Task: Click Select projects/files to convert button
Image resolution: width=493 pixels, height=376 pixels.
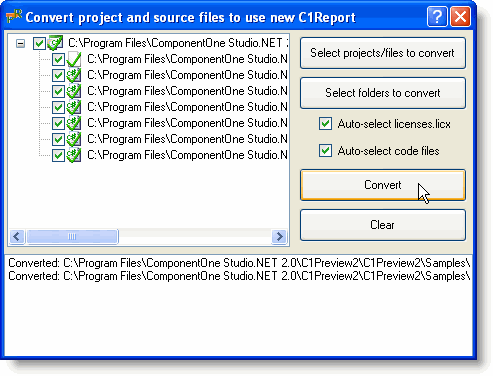Action: pyautogui.click(x=383, y=53)
